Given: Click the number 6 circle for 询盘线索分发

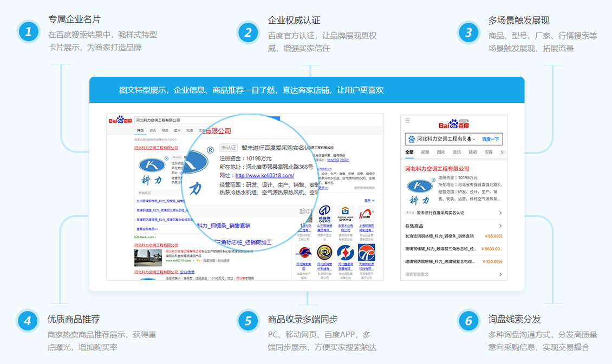Looking at the screenshot, I should click(468, 321).
